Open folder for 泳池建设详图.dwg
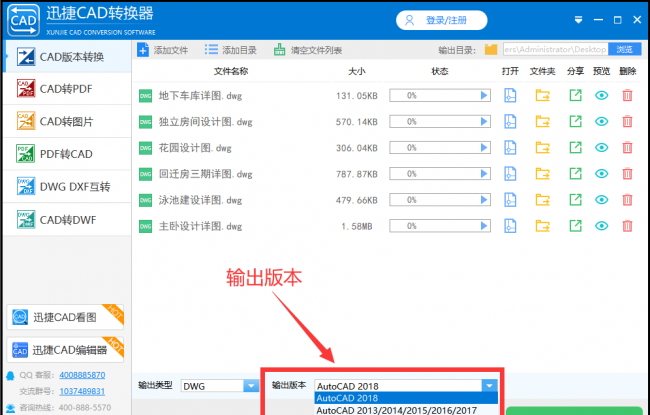Image resolution: width=650 pixels, height=415 pixels. [542, 200]
